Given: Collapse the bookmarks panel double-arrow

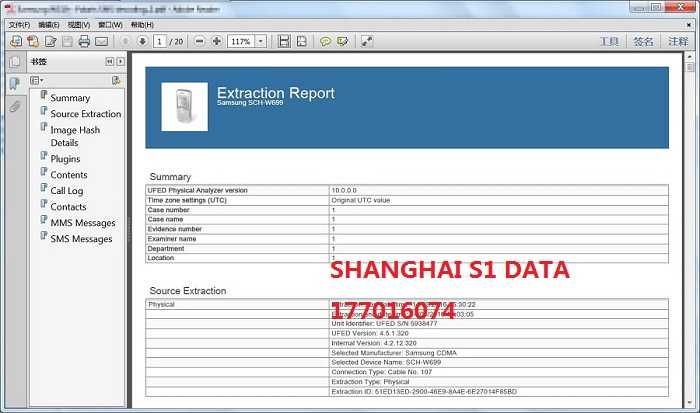Looking at the screenshot, I should 109,62.
